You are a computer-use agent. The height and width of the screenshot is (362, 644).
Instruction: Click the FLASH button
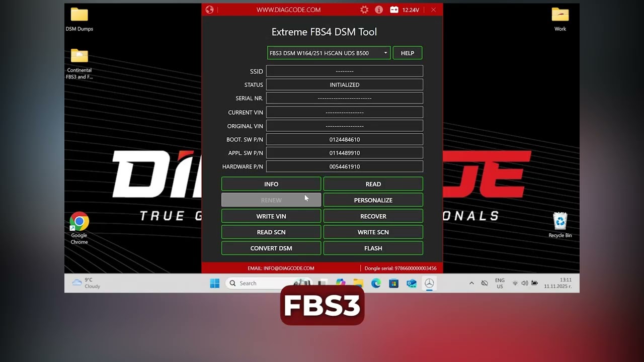point(373,248)
